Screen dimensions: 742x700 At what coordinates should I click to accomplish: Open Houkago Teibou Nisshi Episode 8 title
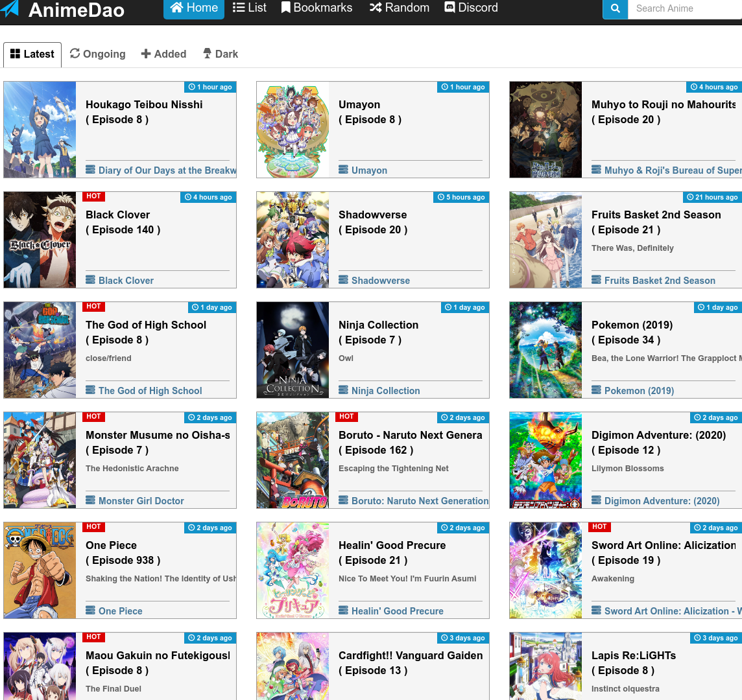[144, 112]
